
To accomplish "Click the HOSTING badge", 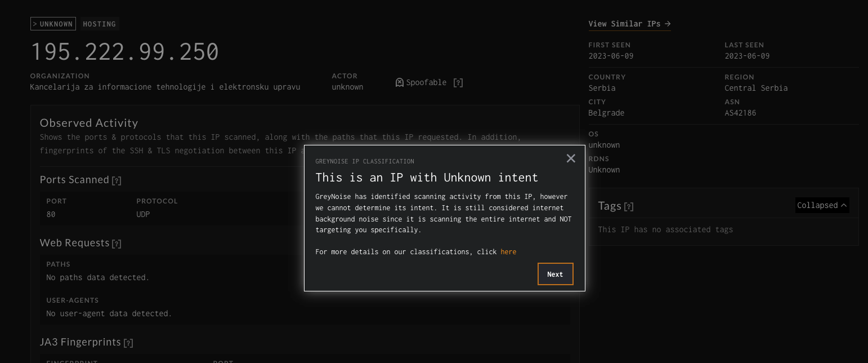I will point(99,24).
